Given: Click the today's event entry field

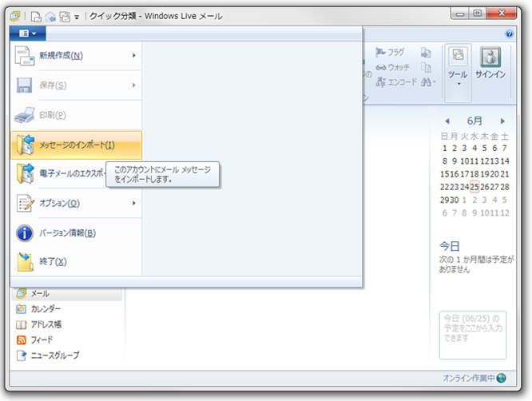Looking at the screenshot, I should pyautogui.click(x=473, y=335).
